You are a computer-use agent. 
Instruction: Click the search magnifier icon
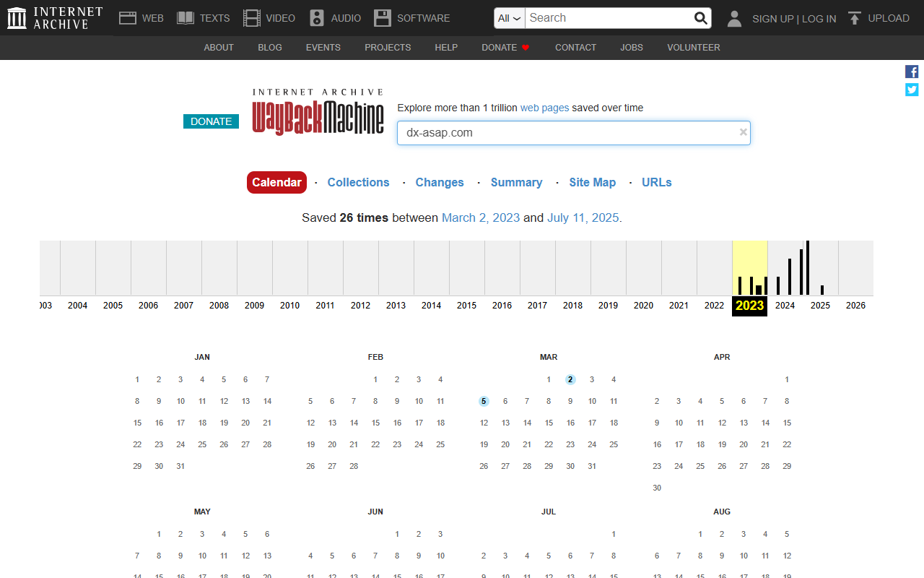tap(701, 18)
